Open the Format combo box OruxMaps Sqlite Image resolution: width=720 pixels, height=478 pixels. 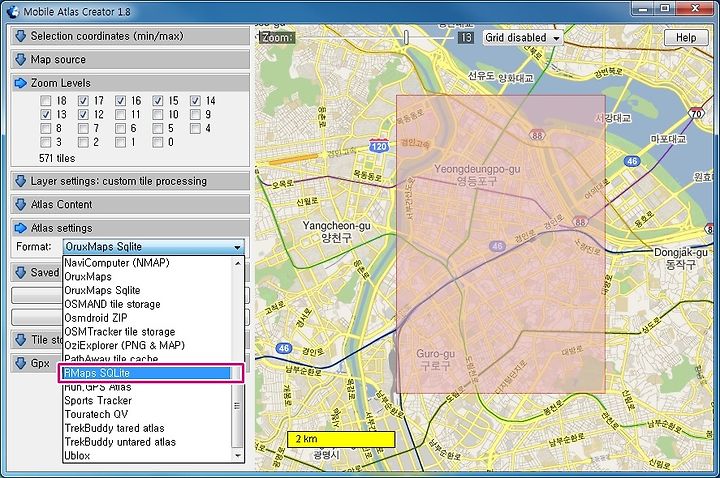[x=153, y=247]
